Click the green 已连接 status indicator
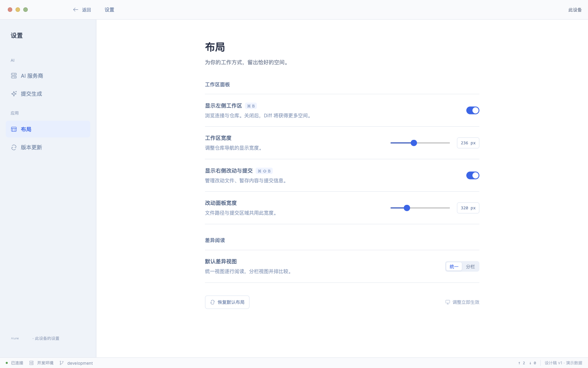 pyautogui.click(x=7, y=363)
